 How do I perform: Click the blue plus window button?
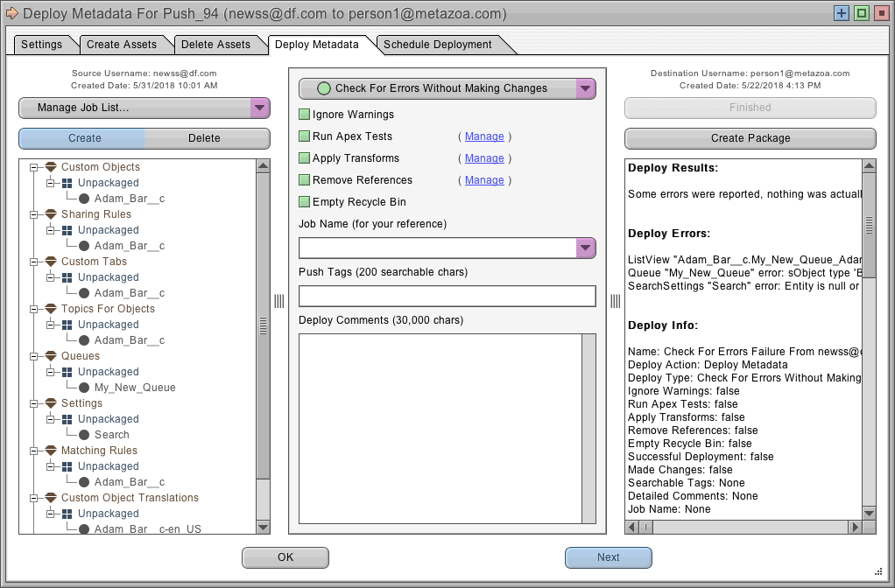[x=842, y=13]
